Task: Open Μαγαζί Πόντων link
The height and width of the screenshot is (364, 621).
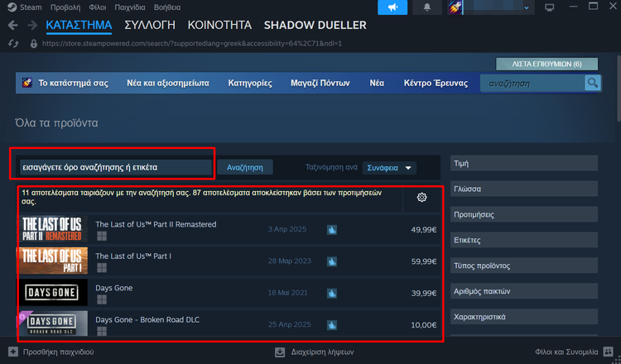Action: (320, 83)
